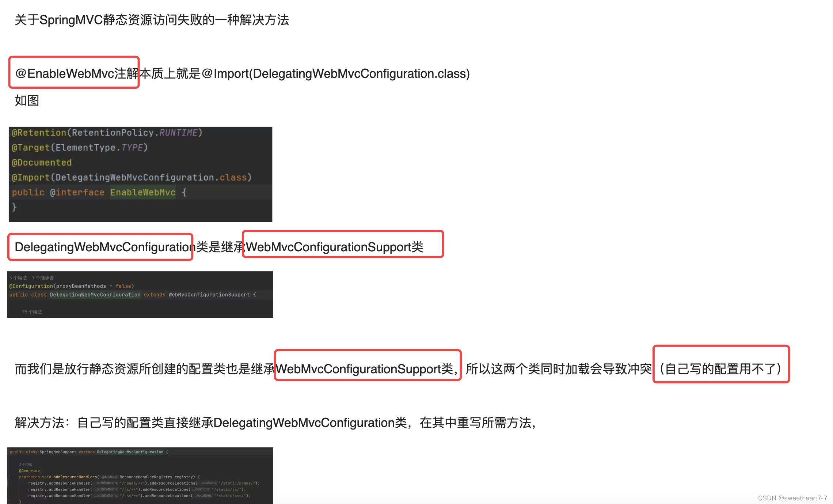The image size is (833, 504).
Task: Click the registry line with '/pages/**' pattern
Action: point(144,483)
